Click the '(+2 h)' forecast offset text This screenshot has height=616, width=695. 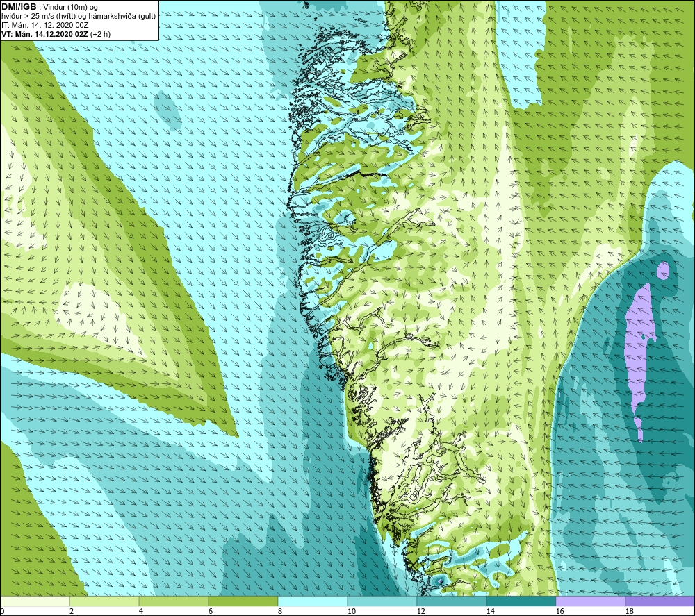(100, 34)
